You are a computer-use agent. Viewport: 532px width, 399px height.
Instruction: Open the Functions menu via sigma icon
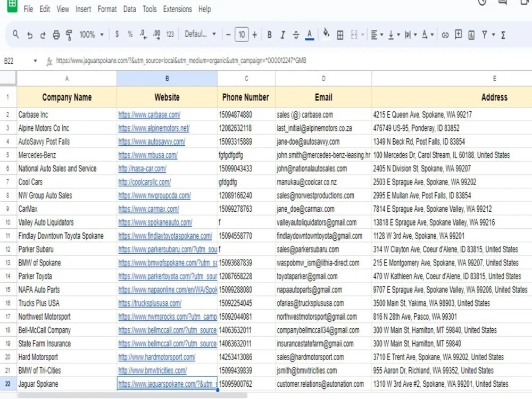503,34
